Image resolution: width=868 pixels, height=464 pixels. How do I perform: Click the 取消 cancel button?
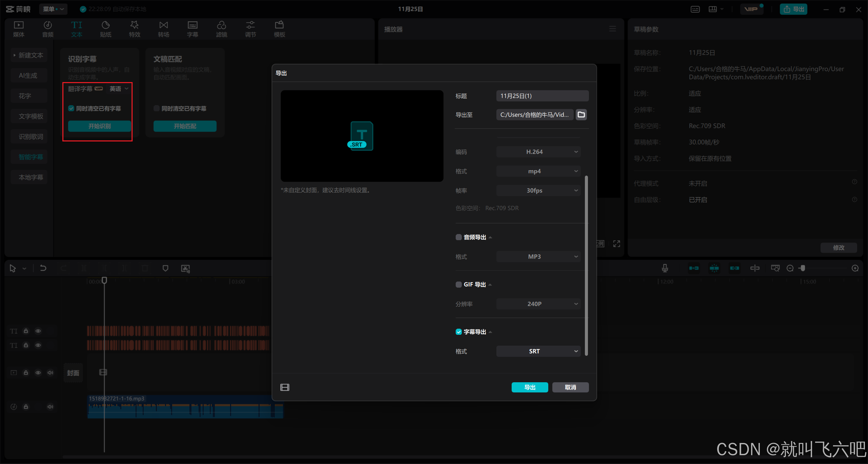pyautogui.click(x=570, y=387)
